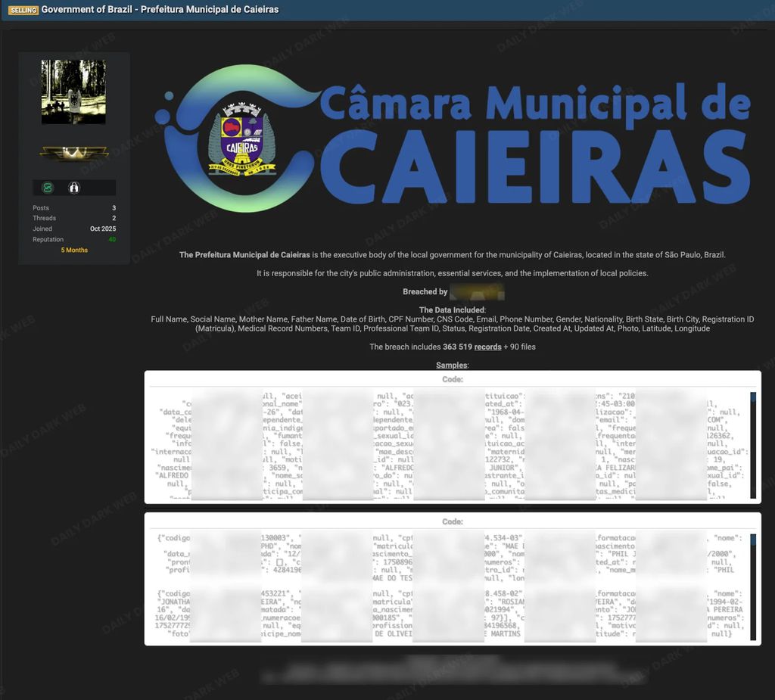This screenshot has height=700, width=775.
Task: Click the white padlock award icon
Action: [73, 188]
